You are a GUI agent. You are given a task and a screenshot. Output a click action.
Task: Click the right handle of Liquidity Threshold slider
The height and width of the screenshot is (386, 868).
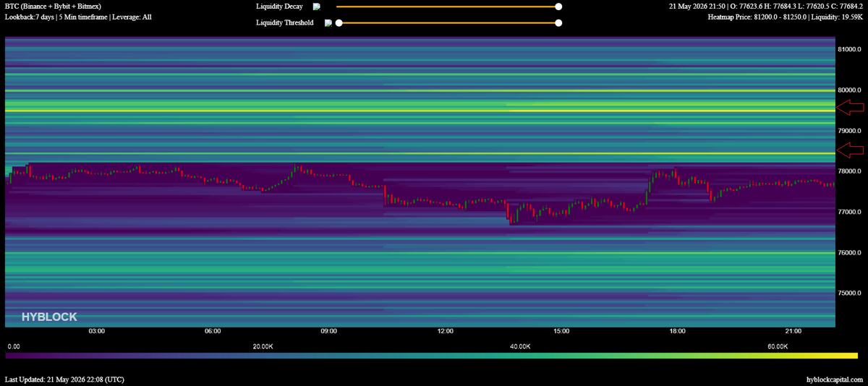(x=558, y=22)
